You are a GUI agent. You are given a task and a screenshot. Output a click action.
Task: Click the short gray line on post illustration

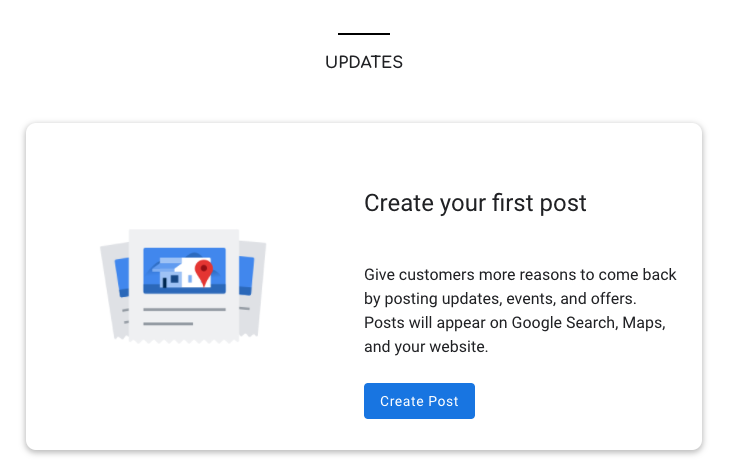point(168,324)
